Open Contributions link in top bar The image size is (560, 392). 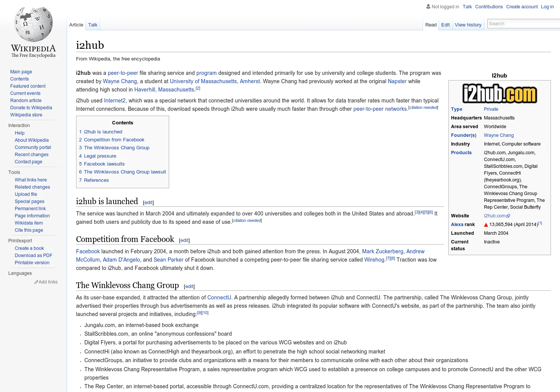(489, 7)
